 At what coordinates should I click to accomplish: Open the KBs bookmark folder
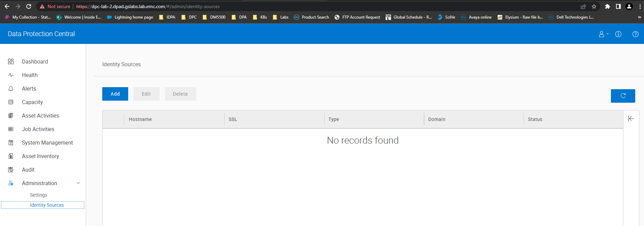[x=260, y=17]
